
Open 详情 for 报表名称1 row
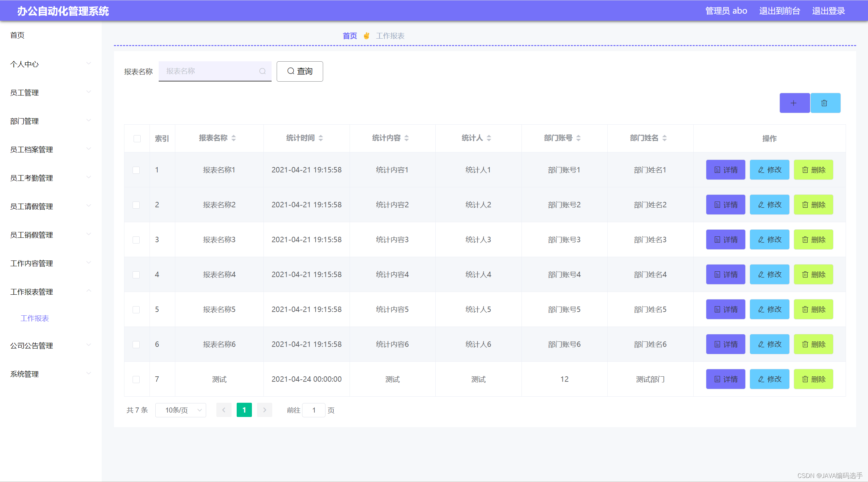[x=726, y=170]
